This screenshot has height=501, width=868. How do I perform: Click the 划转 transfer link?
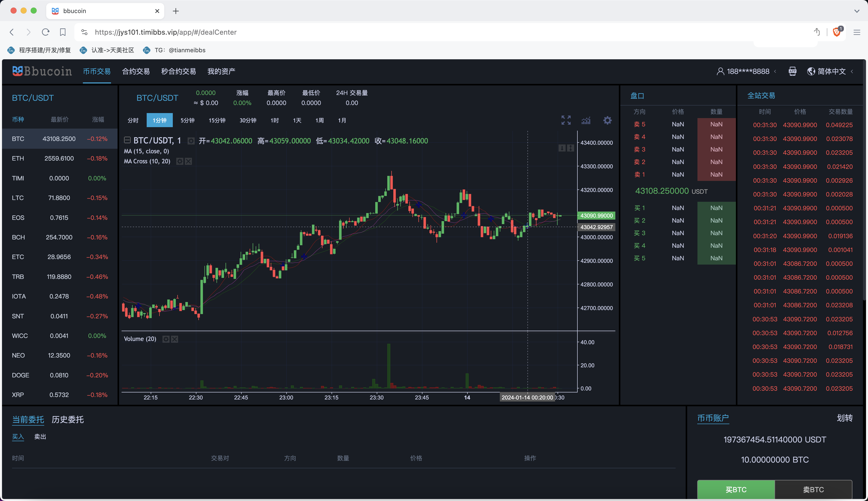tap(844, 418)
